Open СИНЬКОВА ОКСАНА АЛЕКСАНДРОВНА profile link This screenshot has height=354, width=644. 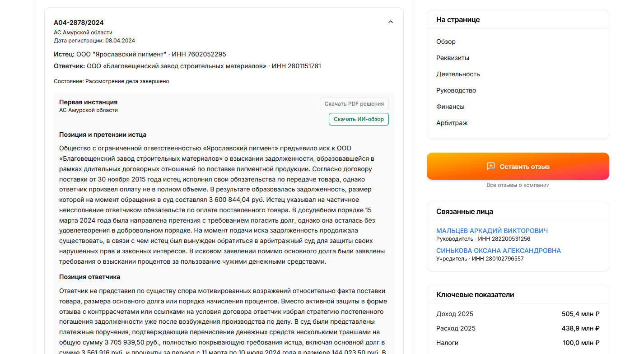point(499,251)
